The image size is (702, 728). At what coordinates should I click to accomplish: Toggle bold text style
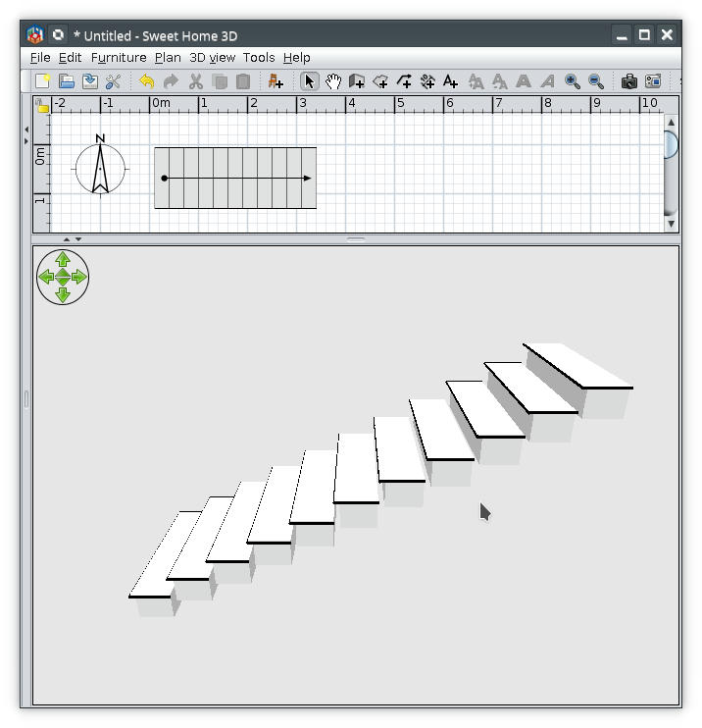(524, 81)
